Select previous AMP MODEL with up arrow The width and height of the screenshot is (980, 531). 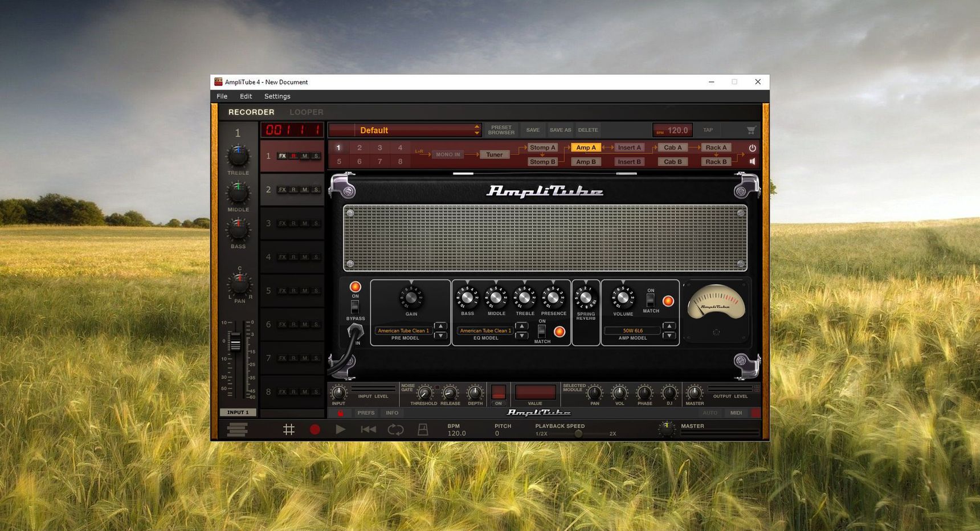pyautogui.click(x=669, y=326)
